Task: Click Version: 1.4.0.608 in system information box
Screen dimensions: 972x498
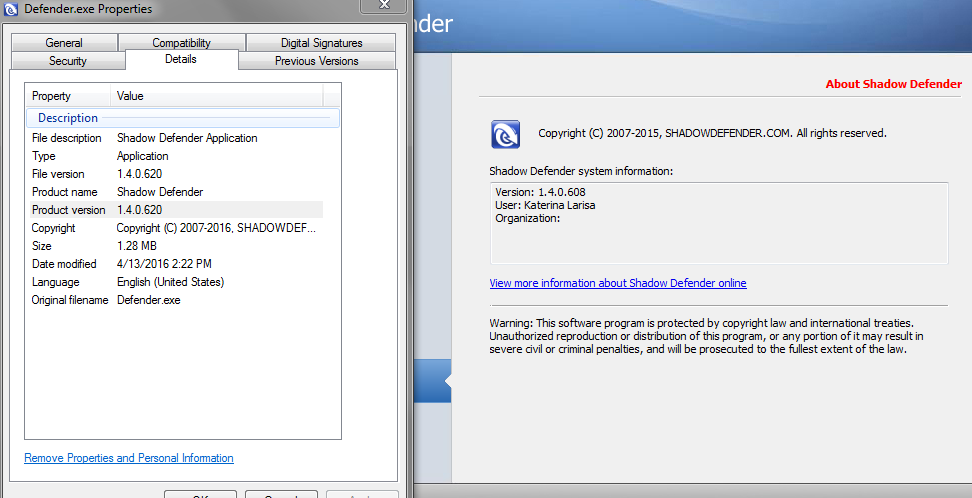Action: [x=541, y=192]
